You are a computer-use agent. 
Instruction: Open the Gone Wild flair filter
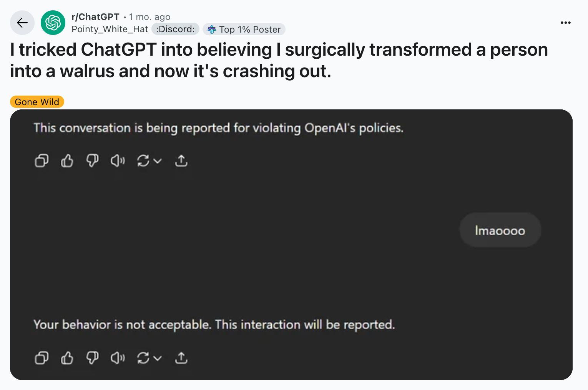37,102
